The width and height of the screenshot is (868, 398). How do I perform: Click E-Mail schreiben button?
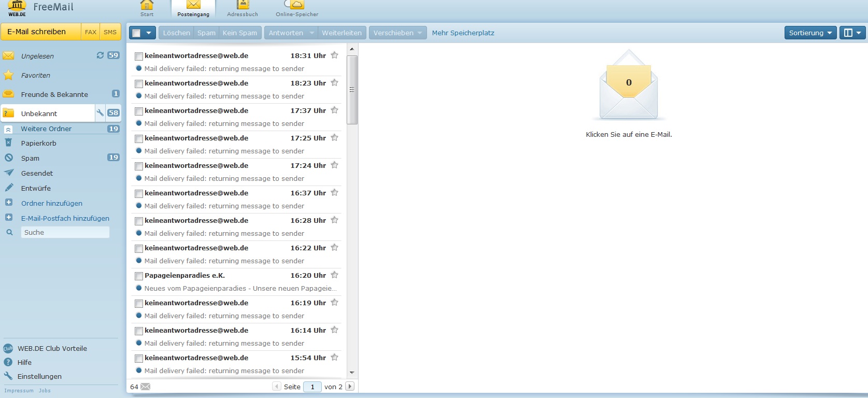(x=41, y=32)
